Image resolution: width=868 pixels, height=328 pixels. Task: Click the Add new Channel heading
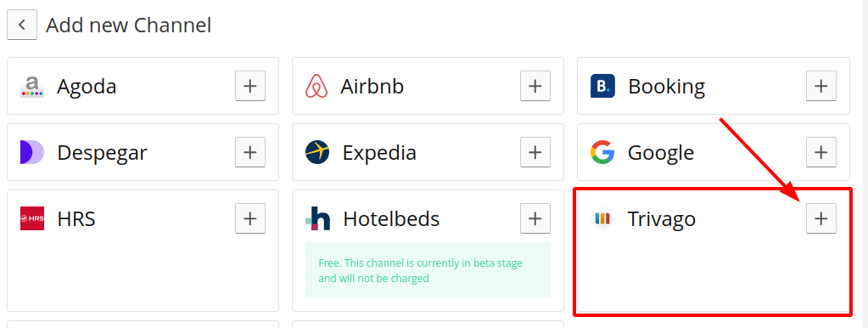tap(128, 25)
